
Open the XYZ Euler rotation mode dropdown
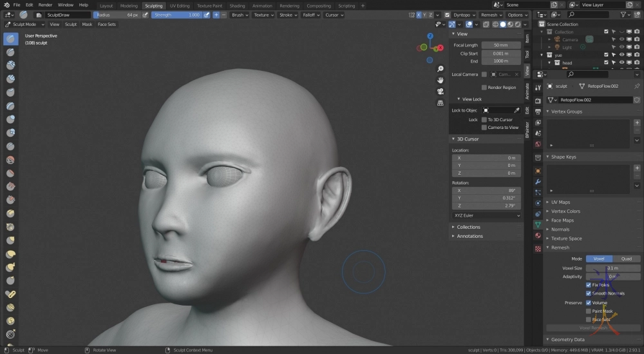coord(486,215)
